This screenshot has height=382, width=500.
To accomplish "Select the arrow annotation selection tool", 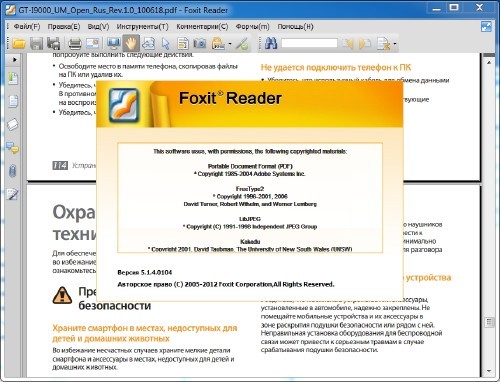I will pos(166,44).
